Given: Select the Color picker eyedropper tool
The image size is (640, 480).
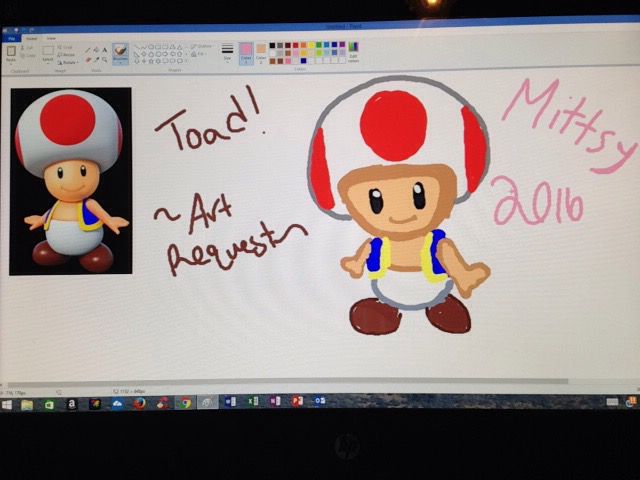Looking at the screenshot, I should (x=96, y=60).
